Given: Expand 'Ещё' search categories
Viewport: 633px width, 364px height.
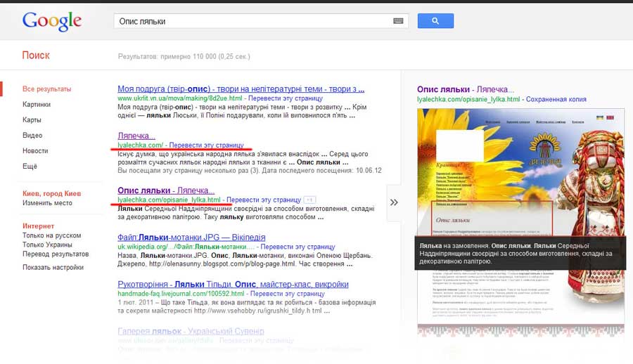Looking at the screenshot, I should pyautogui.click(x=30, y=166).
